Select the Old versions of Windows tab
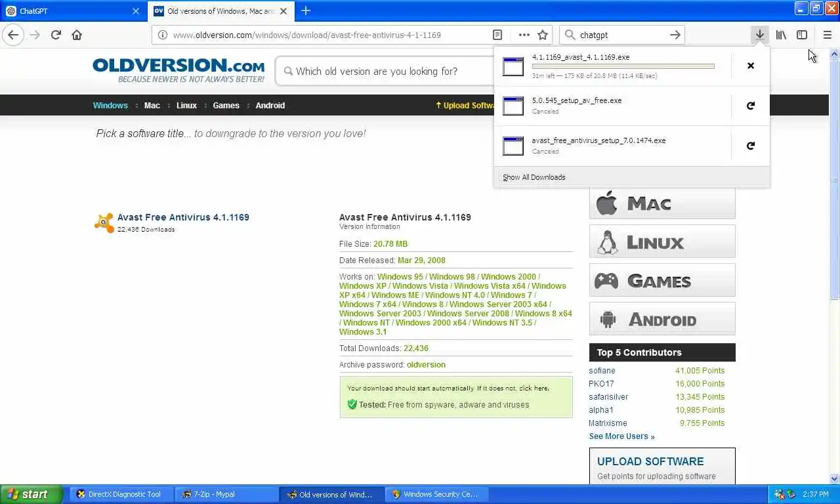The image size is (840, 504). tap(221, 11)
